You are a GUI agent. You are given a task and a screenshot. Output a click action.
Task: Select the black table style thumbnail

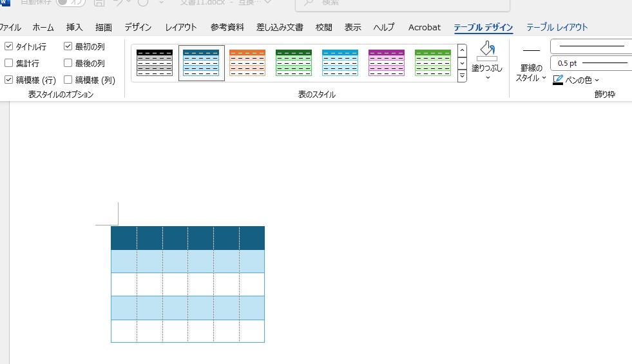click(155, 63)
